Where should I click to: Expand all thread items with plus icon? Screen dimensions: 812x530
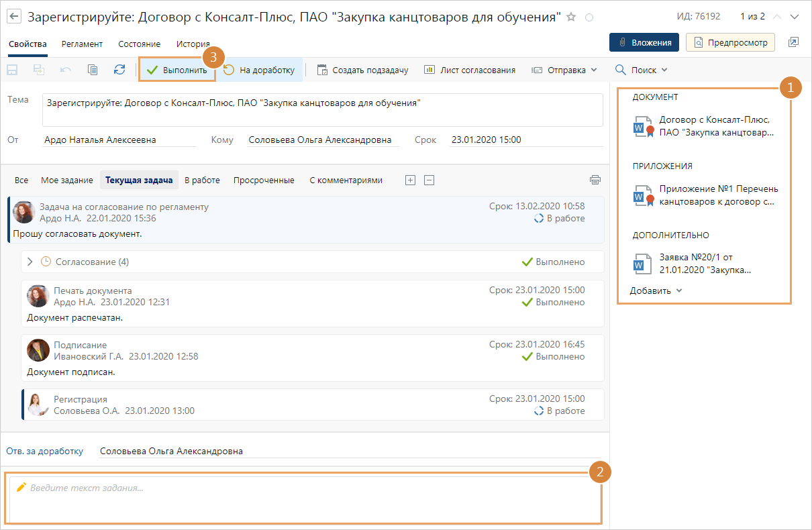[x=411, y=180]
